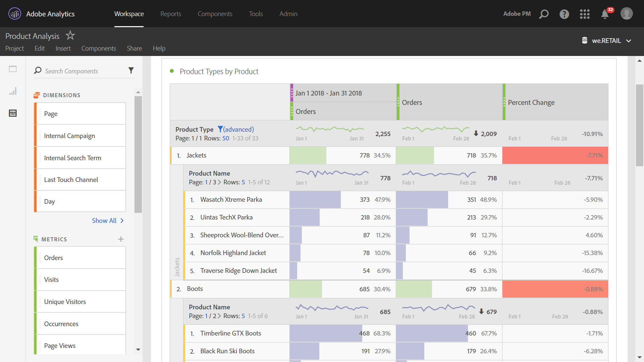Open notifications bell with 32 badge
The width and height of the screenshot is (644, 362).
tap(605, 14)
